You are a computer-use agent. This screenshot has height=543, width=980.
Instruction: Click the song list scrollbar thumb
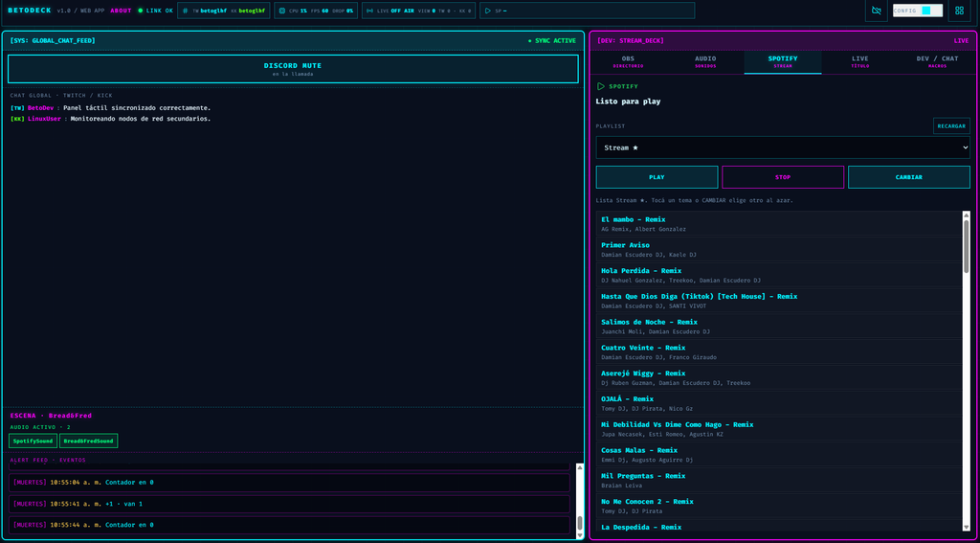[x=967, y=246]
